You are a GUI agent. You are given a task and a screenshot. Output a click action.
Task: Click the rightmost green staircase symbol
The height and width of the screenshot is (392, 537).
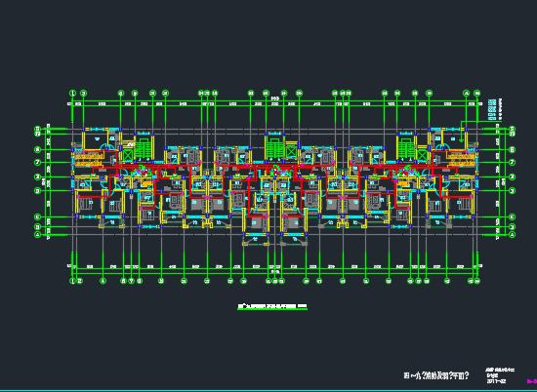(x=406, y=148)
